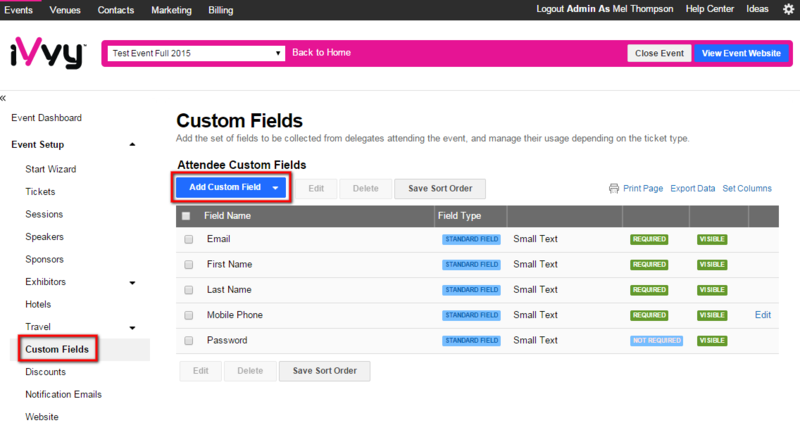Screen dimensions: 800x430
Task: Open Exhibitors in sidebar
Action: point(45,282)
